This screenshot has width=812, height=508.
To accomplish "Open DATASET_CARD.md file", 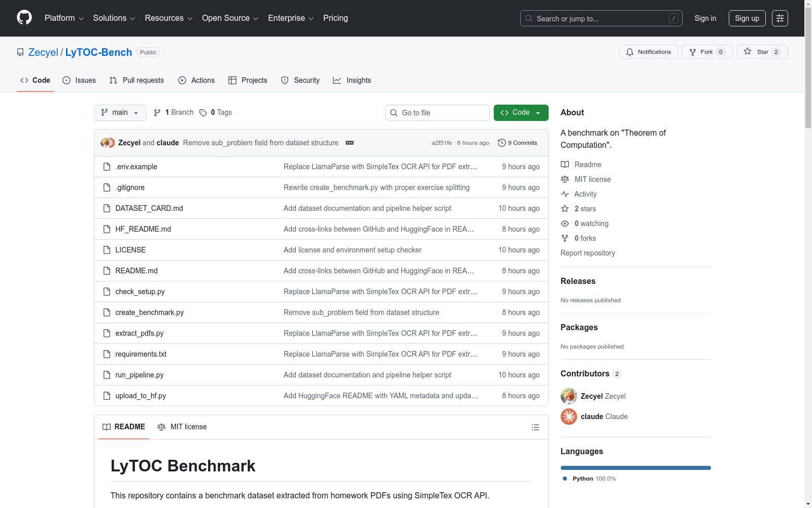I will click(149, 208).
